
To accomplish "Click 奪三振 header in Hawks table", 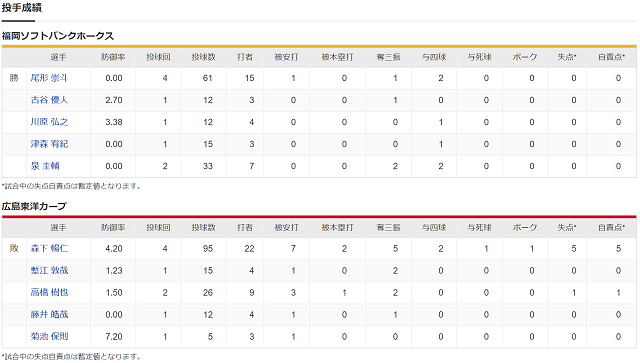I will point(389,57).
